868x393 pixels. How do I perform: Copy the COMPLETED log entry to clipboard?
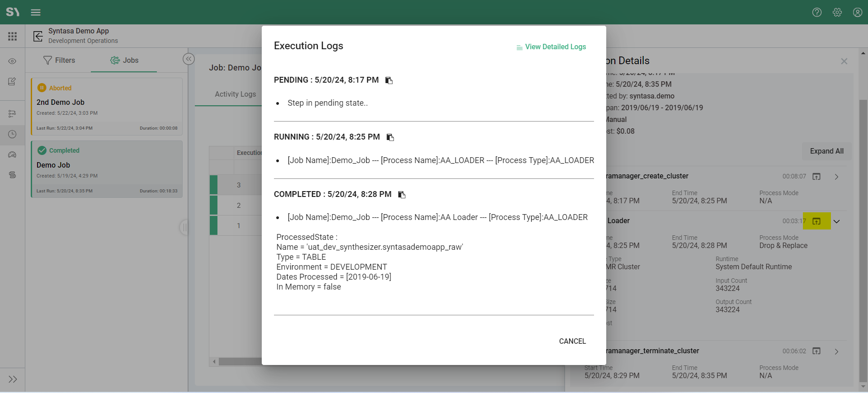401,195
